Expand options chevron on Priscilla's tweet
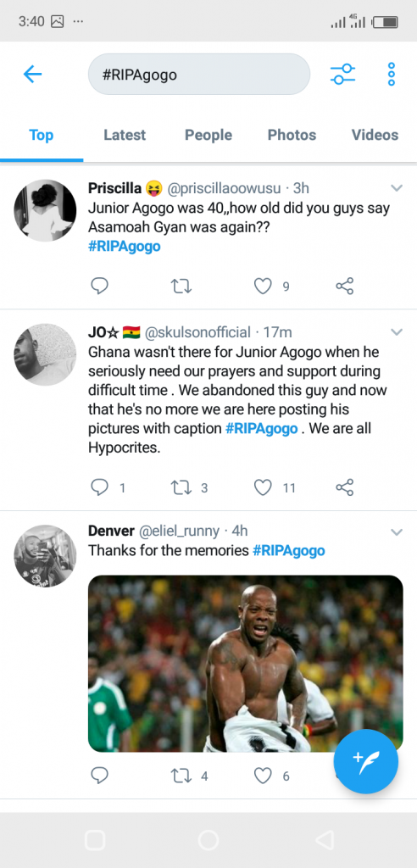The width and height of the screenshot is (417, 868). (397, 188)
